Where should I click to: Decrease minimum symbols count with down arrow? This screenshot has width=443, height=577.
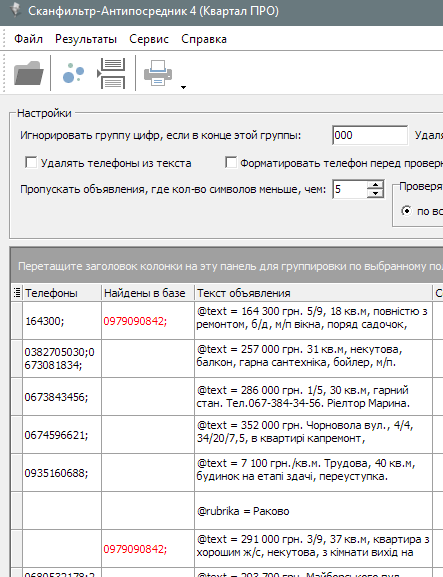[x=375, y=194]
